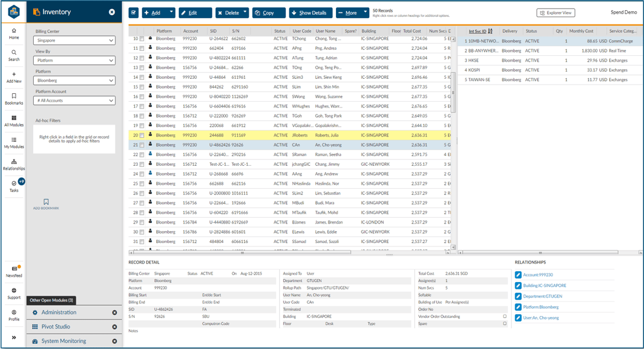
Task: Click the Show Details button
Action: (x=311, y=12)
